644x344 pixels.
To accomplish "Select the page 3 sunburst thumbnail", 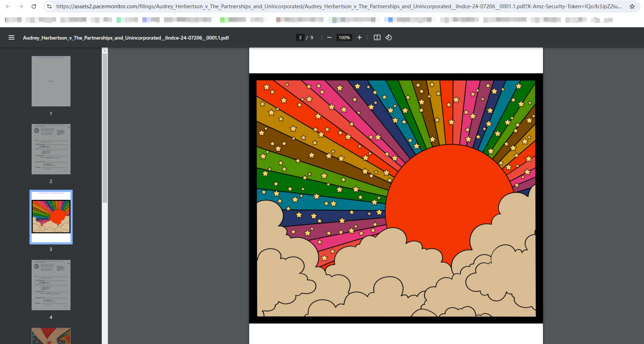I will point(51,217).
